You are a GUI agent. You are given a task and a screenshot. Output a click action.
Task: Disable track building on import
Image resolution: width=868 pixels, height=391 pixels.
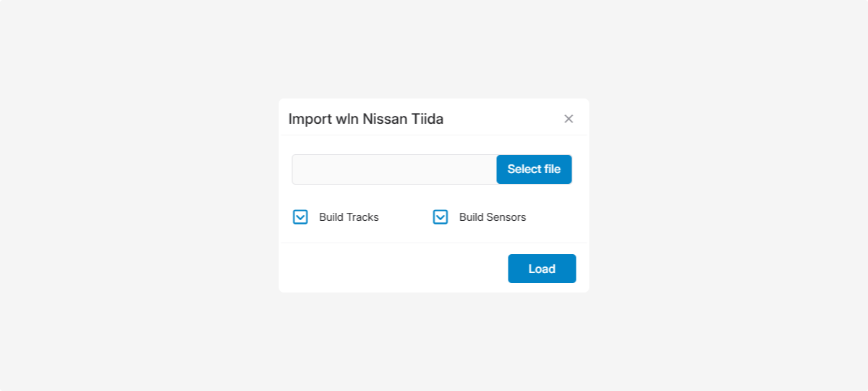point(300,217)
